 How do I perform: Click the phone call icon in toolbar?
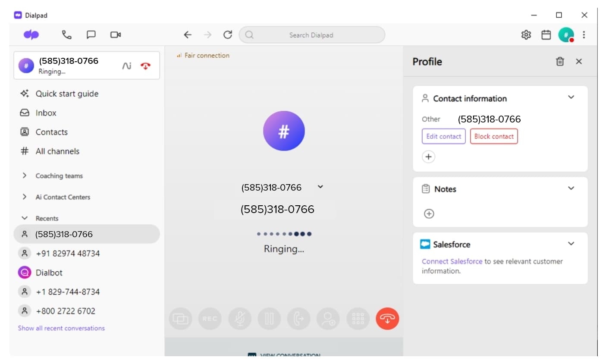click(66, 35)
